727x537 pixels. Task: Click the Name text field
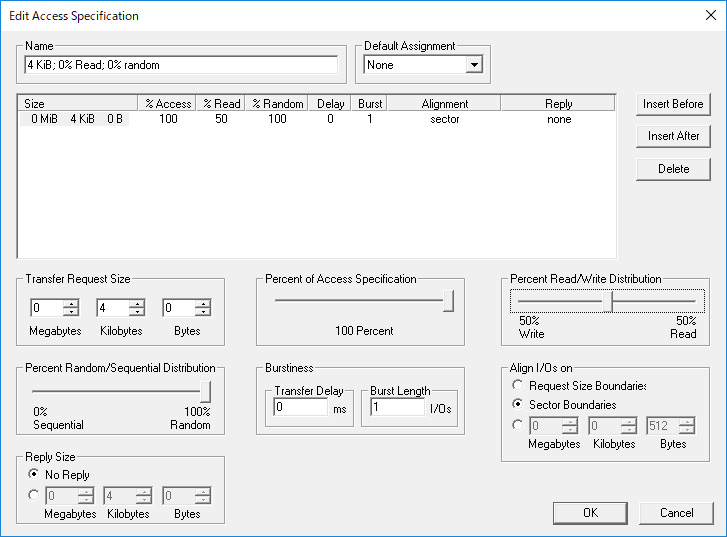tap(181, 65)
